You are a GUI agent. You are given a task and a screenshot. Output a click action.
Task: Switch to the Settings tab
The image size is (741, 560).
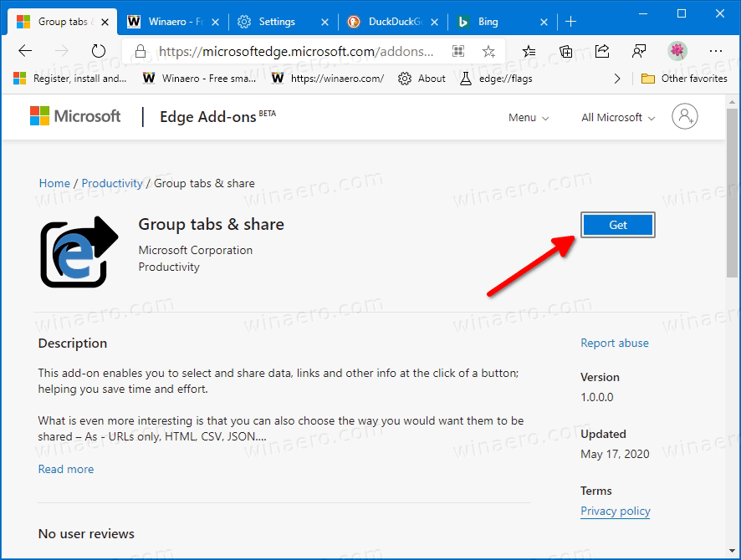[283, 22]
